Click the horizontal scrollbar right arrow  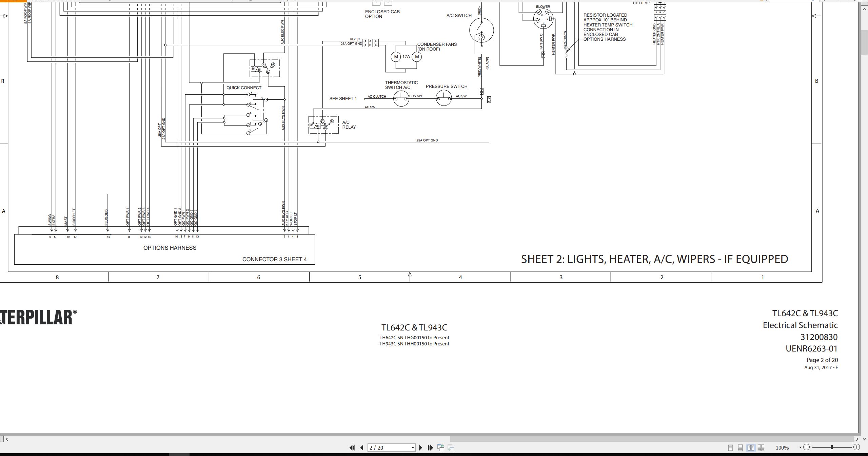click(857, 439)
